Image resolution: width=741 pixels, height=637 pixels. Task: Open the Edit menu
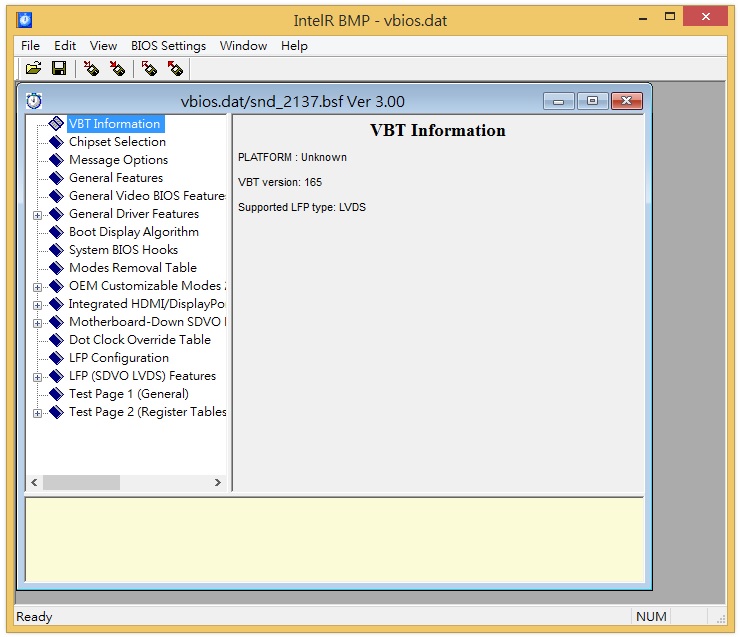click(x=65, y=46)
